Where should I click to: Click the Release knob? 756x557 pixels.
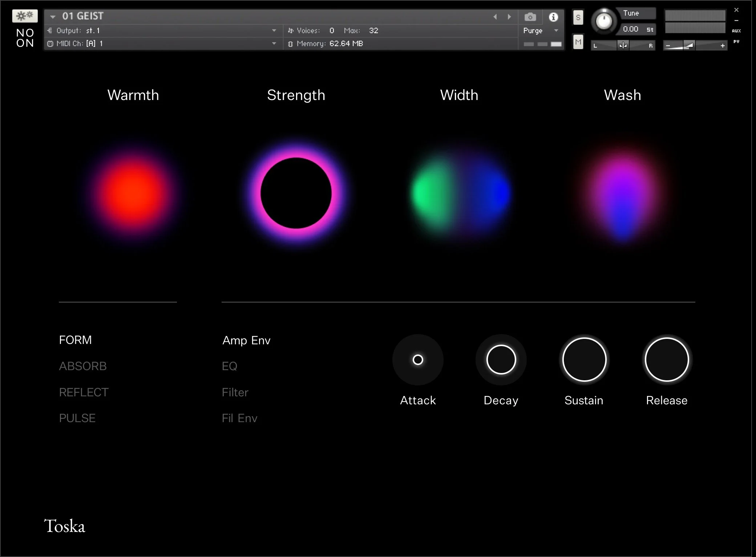tap(667, 360)
